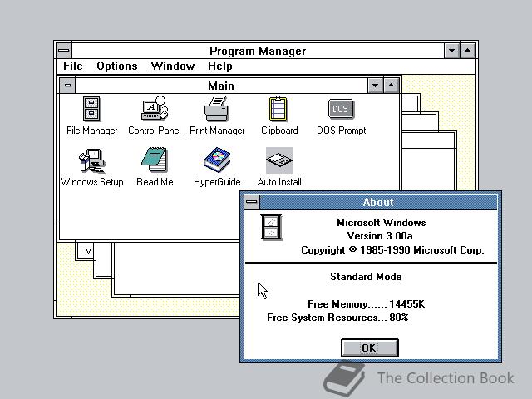
Task: Select the Print Manager icon
Action: (216, 109)
